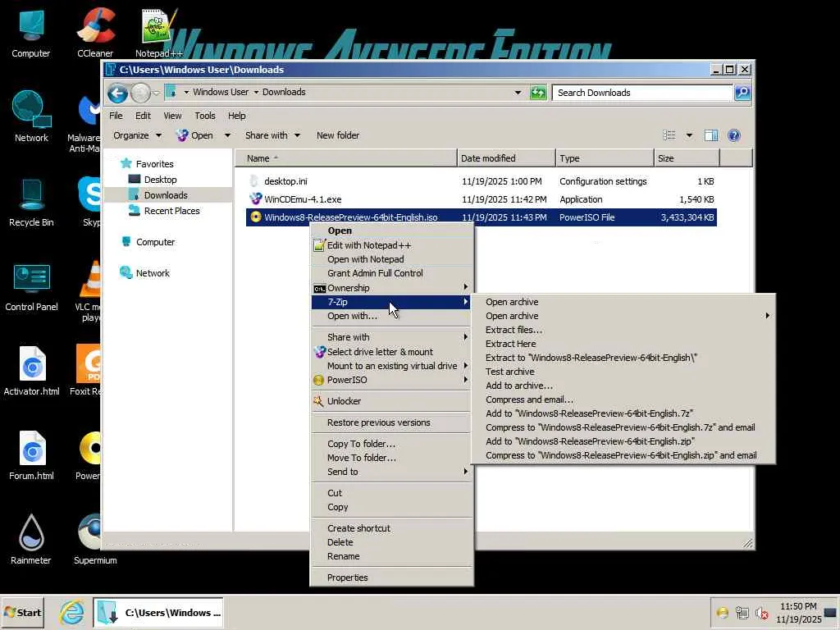Screen dimensions: 840x630
Task: Open the view options dropdown arrow
Action: 689,135
